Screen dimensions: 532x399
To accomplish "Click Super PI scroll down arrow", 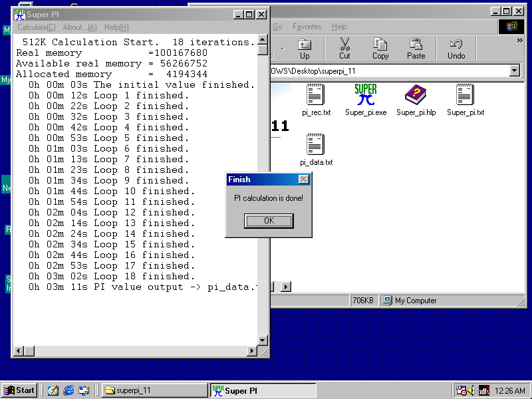I will pos(262,340).
